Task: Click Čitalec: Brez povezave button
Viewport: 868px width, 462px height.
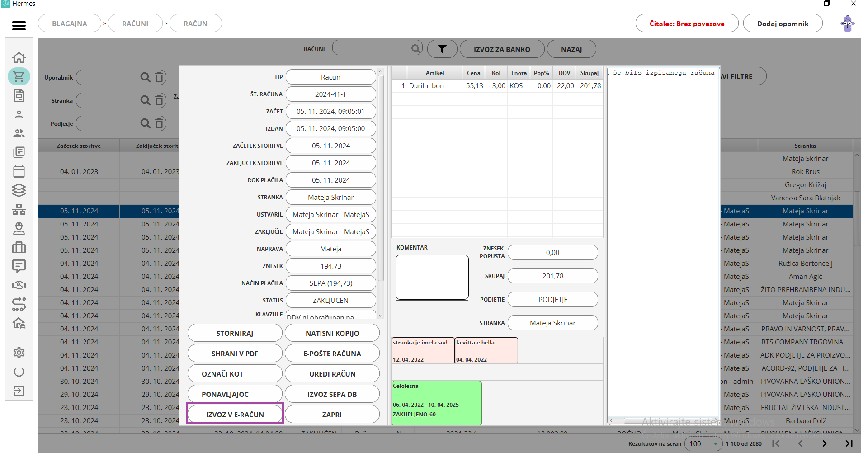Action: point(687,24)
